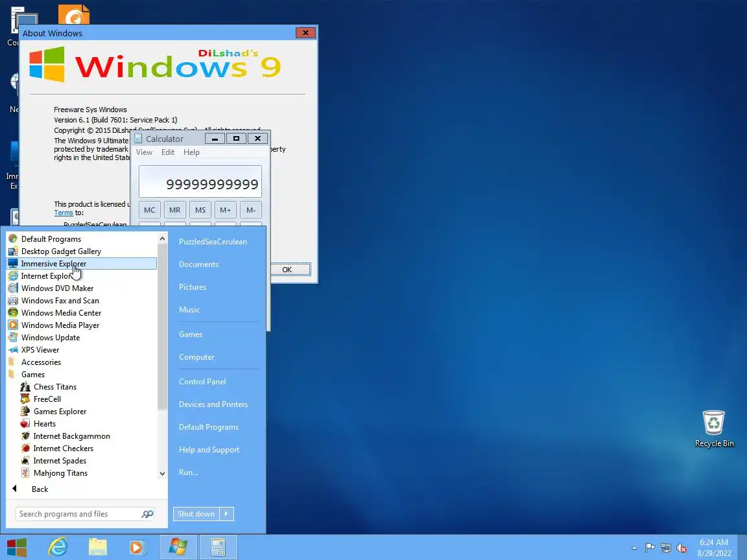
Task: Switch to Calculator taskbar button
Action: [218, 548]
